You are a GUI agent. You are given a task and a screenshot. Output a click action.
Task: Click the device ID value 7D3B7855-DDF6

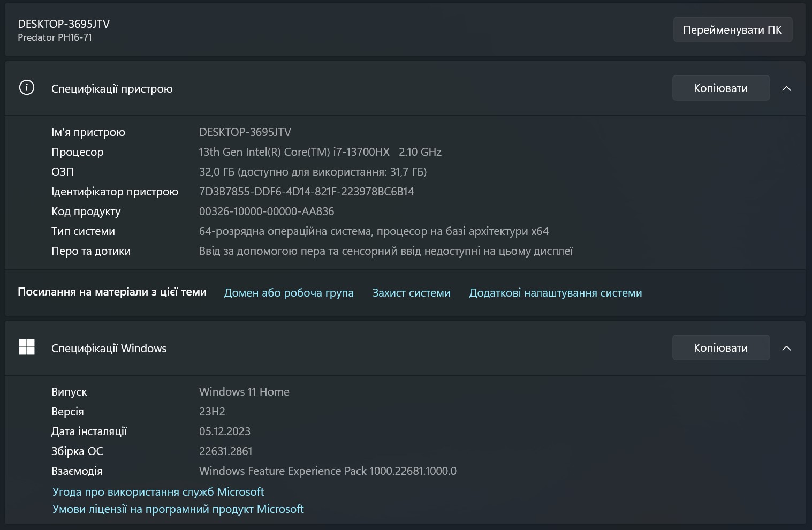coord(307,192)
